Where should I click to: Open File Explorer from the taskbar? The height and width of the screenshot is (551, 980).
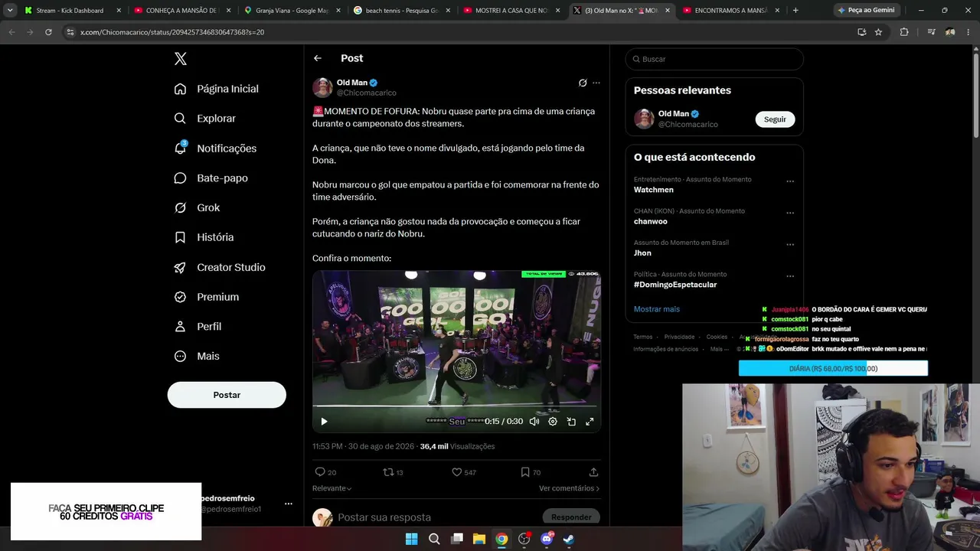pos(479,539)
